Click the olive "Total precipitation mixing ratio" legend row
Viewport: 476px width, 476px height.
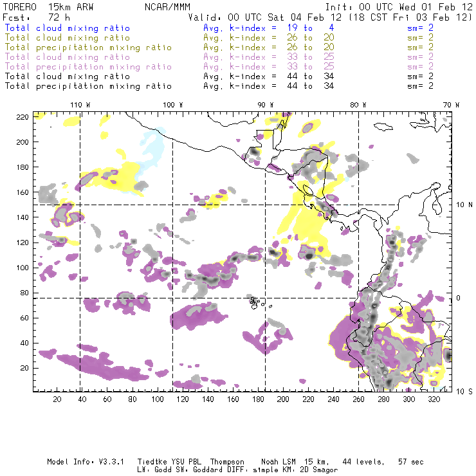pos(88,48)
